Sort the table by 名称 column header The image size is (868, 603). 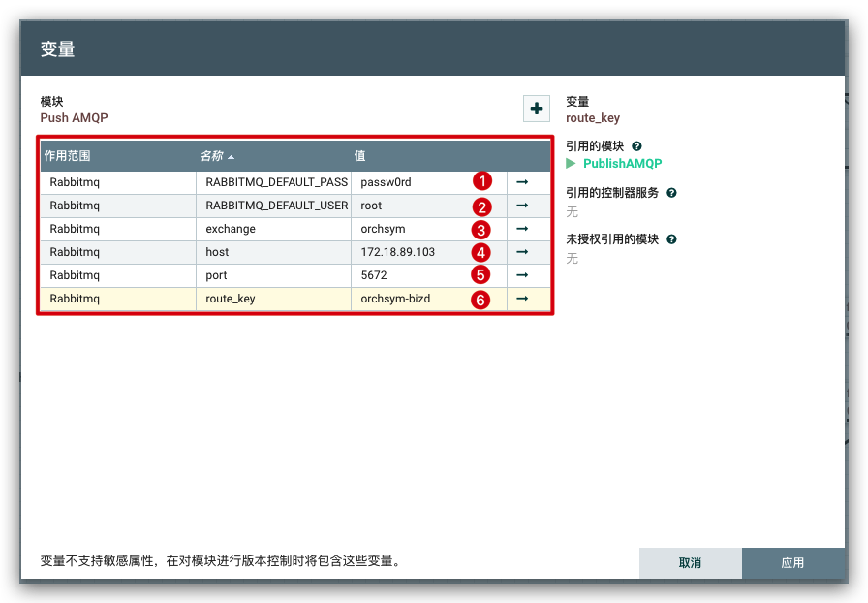217,156
